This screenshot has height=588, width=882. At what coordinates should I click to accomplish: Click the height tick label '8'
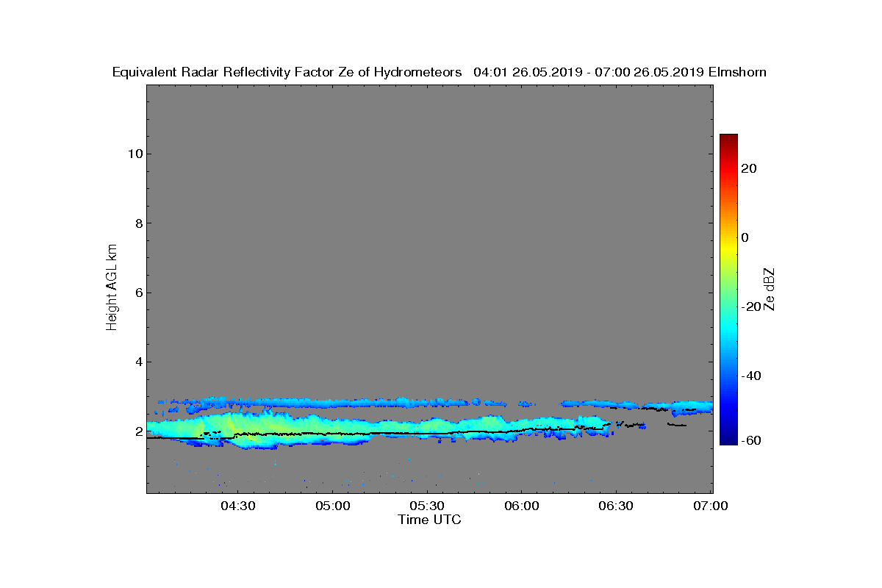coord(137,223)
